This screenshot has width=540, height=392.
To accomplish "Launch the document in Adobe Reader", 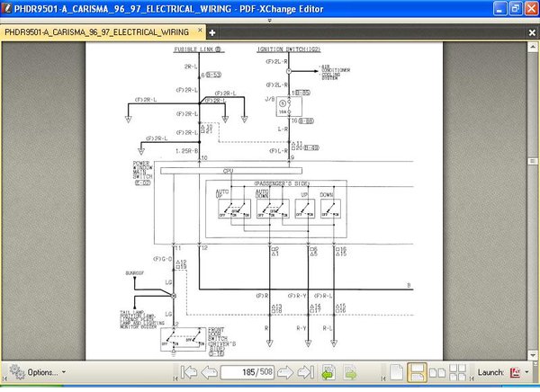I will [515, 372].
